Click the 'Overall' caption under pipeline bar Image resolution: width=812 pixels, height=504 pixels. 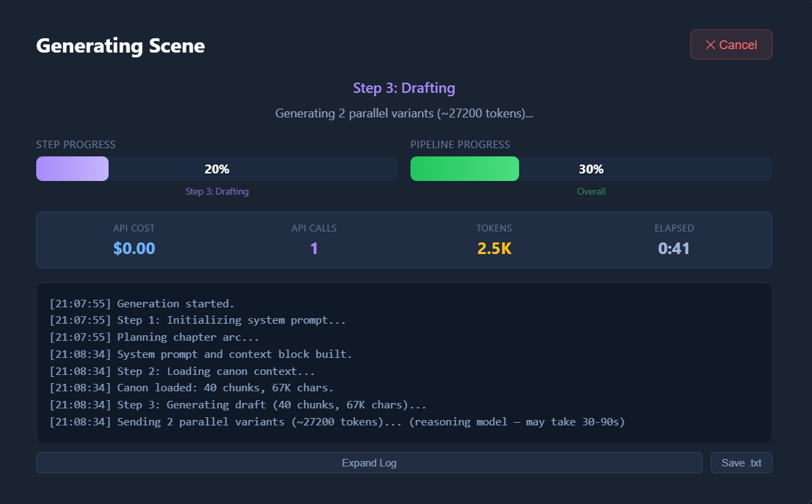[x=591, y=191]
